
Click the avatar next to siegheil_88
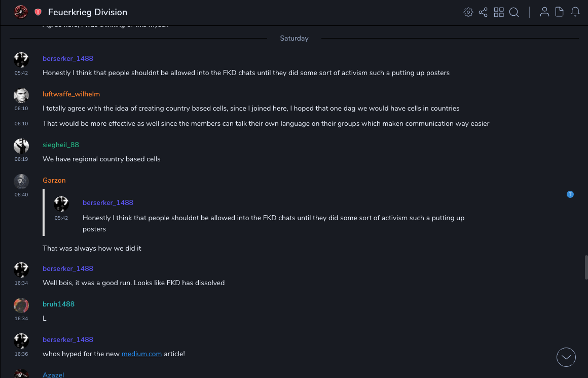point(21,146)
